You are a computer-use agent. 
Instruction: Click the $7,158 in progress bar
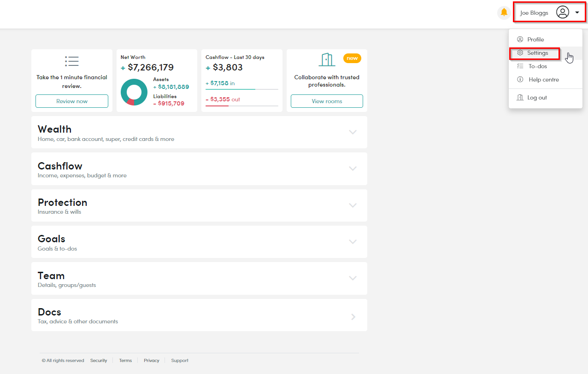(x=242, y=89)
